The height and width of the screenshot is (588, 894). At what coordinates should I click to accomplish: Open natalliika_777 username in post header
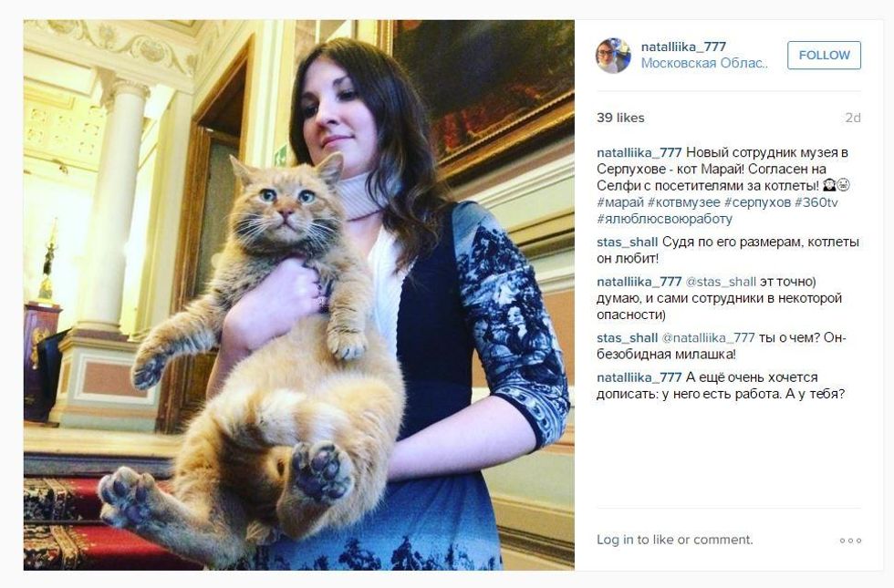coord(683,46)
